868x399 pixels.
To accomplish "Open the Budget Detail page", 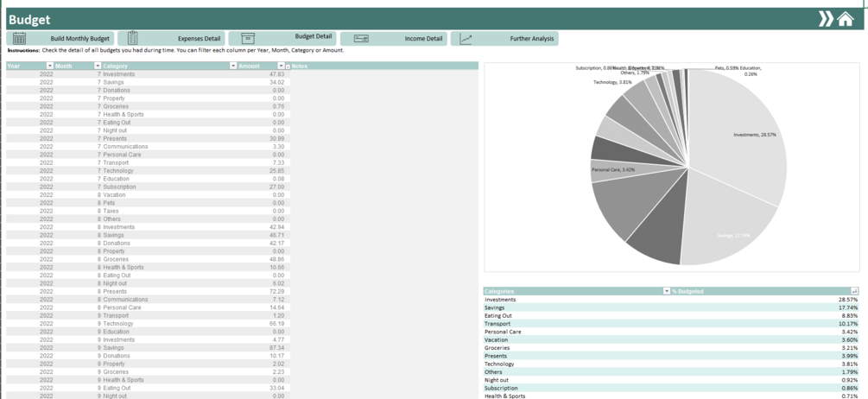I will [x=282, y=38].
